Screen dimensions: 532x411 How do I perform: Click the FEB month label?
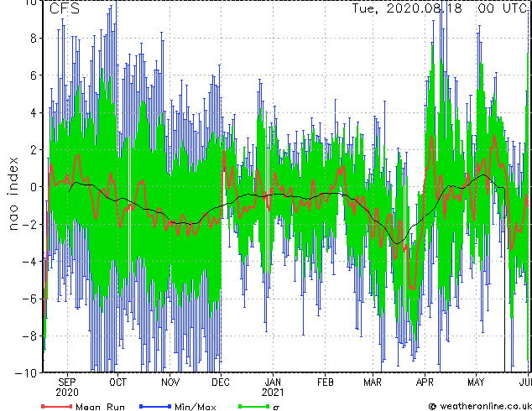coord(326,382)
